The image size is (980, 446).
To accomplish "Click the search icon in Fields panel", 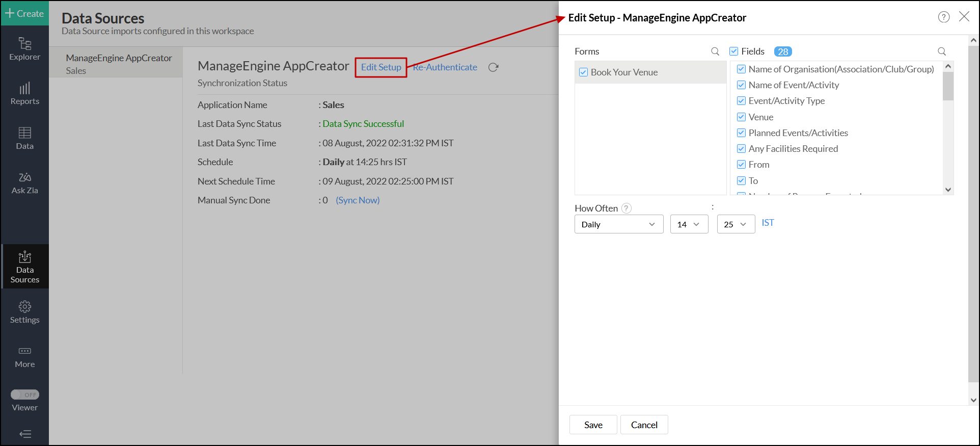I will click(942, 51).
